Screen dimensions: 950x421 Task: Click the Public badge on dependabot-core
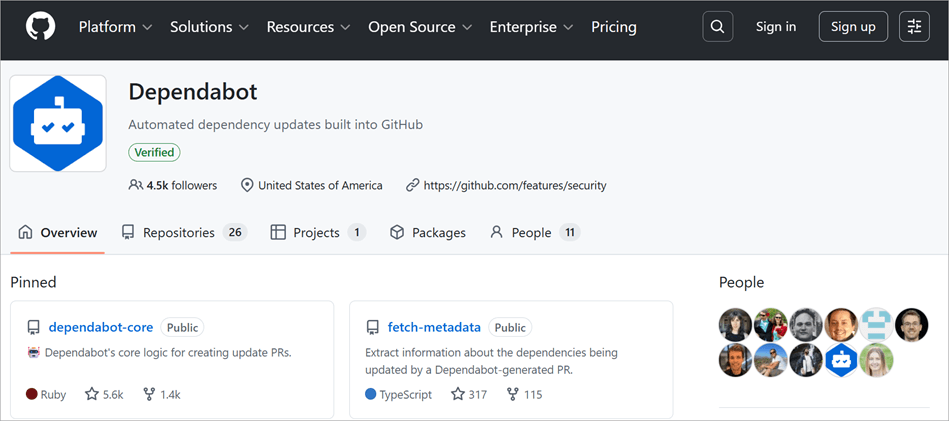point(182,328)
